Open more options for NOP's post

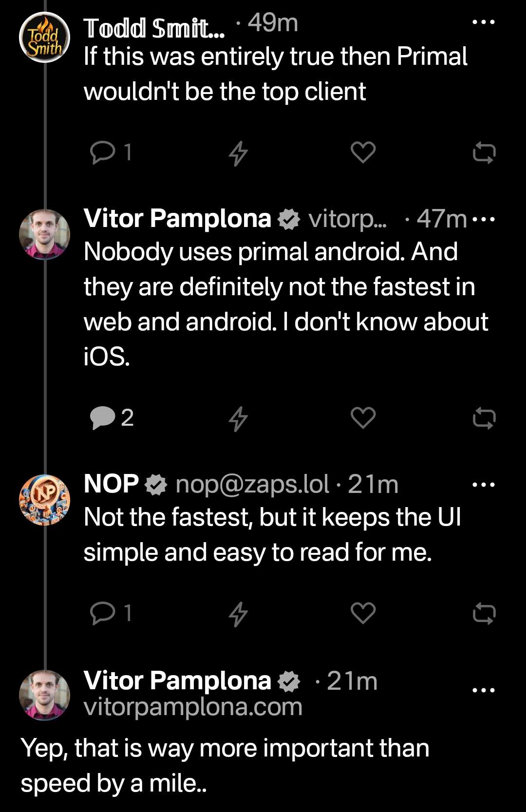484,485
